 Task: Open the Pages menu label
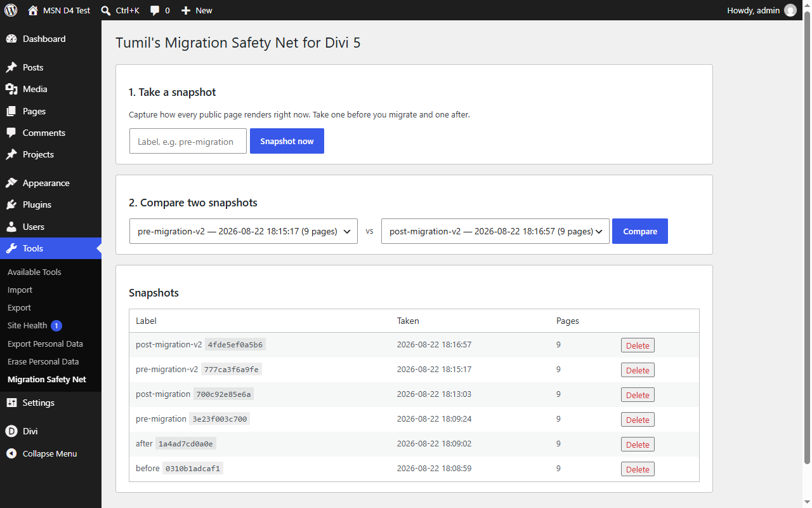coord(34,111)
